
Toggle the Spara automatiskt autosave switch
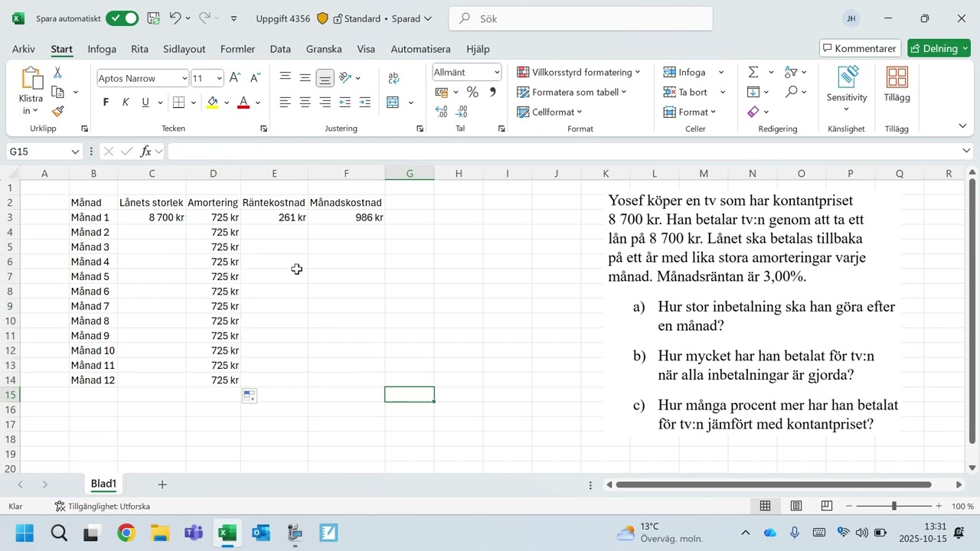point(122,18)
